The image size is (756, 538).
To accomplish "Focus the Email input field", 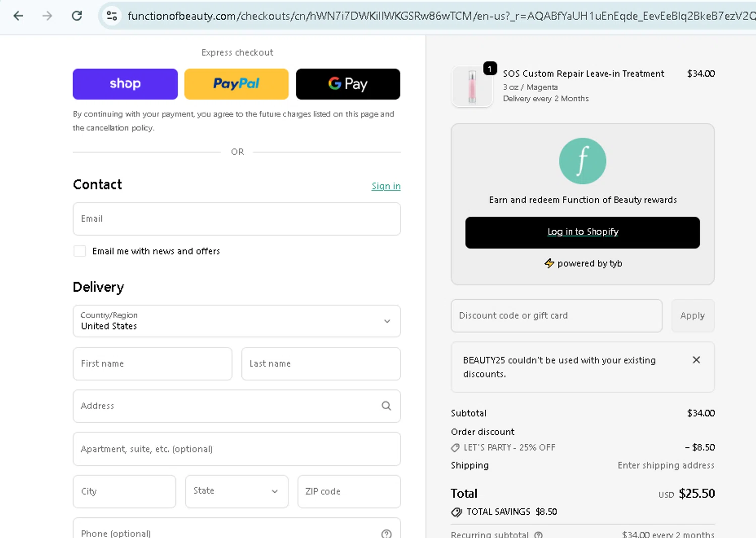I will [x=236, y=219].
